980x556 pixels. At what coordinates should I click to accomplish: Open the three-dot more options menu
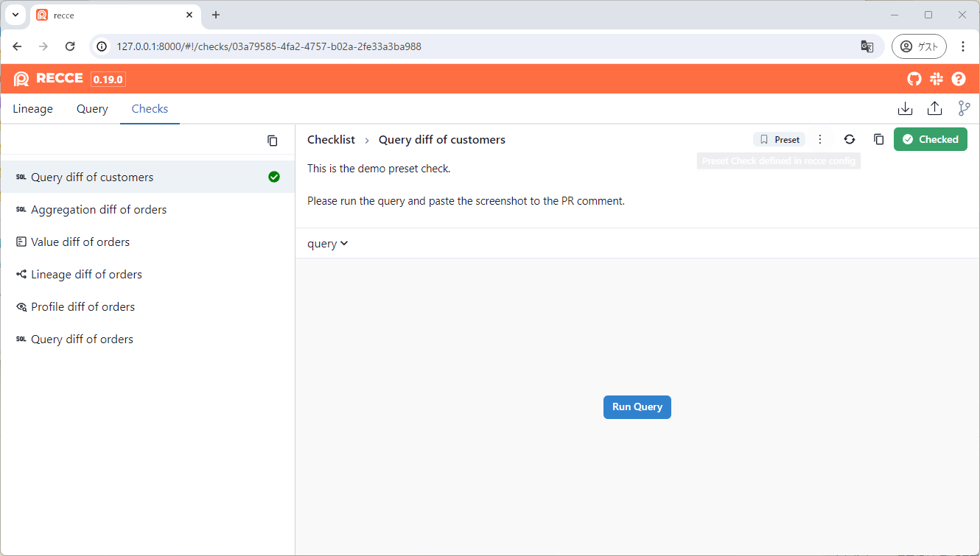click(x=820, y=139)
